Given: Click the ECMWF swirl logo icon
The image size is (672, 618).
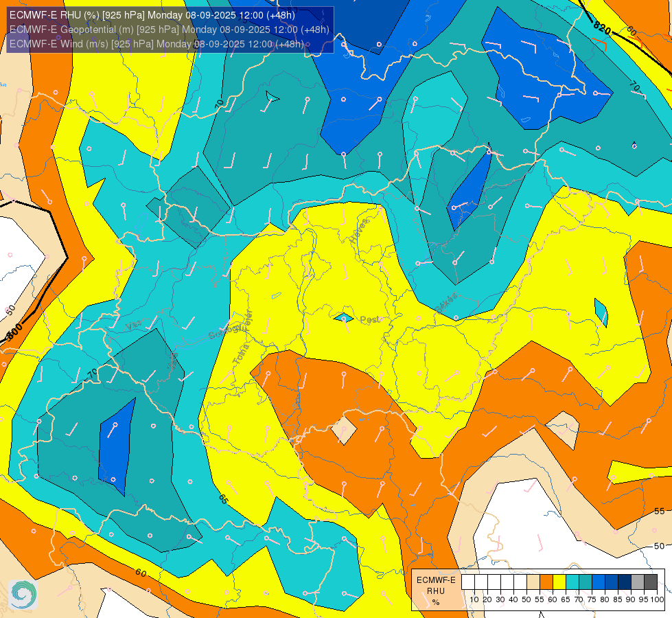Looking at the screenshot, I should point(23,595).
